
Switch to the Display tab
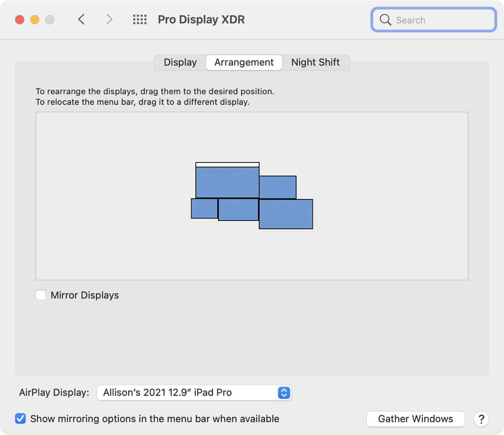(180, 63)
